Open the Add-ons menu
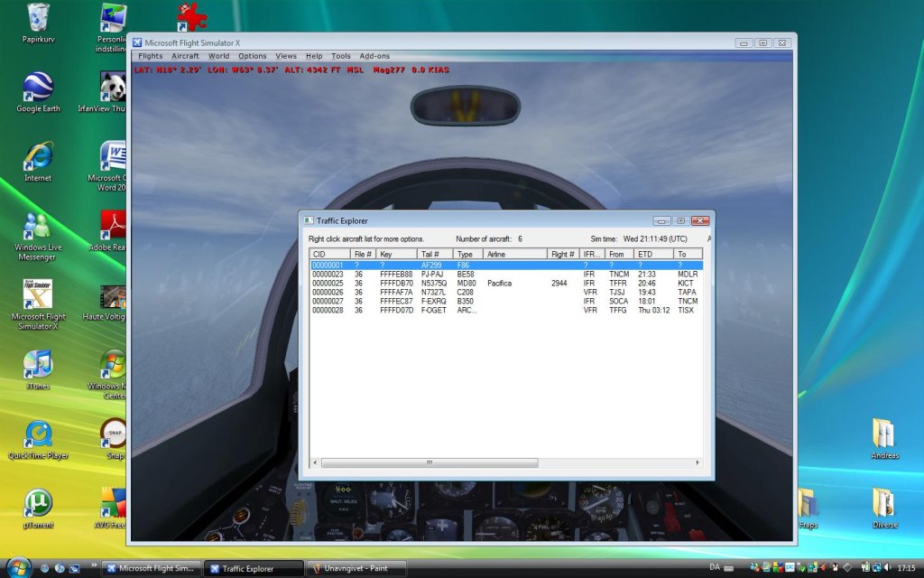The image size is (924, 578). coord(374,56)
